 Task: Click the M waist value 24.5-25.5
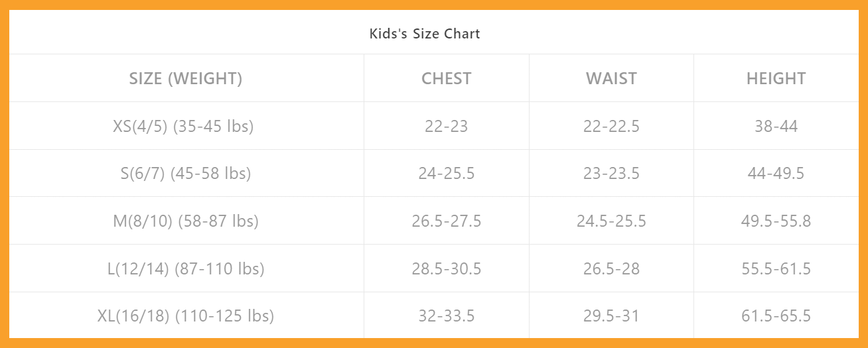click(611, 221)
